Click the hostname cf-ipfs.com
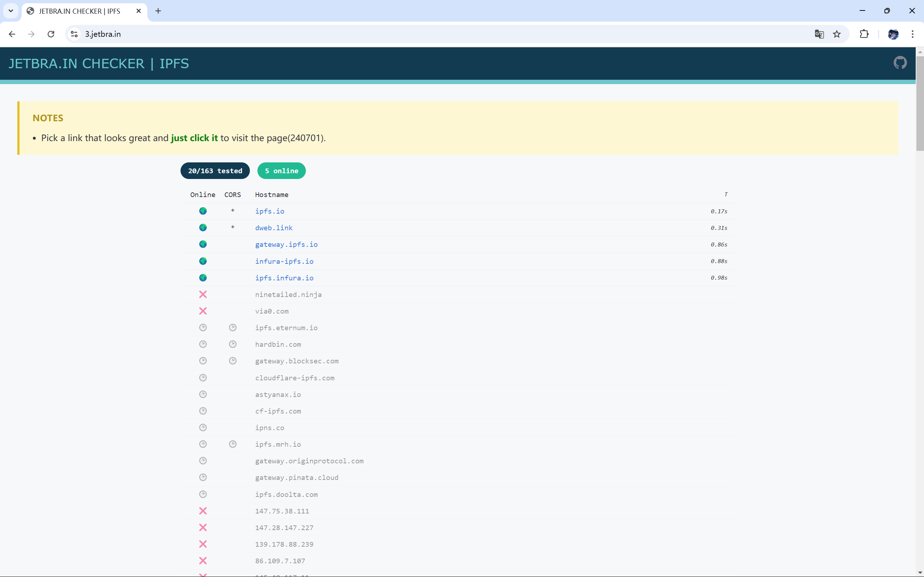924x577 pixels. point(278,411)
